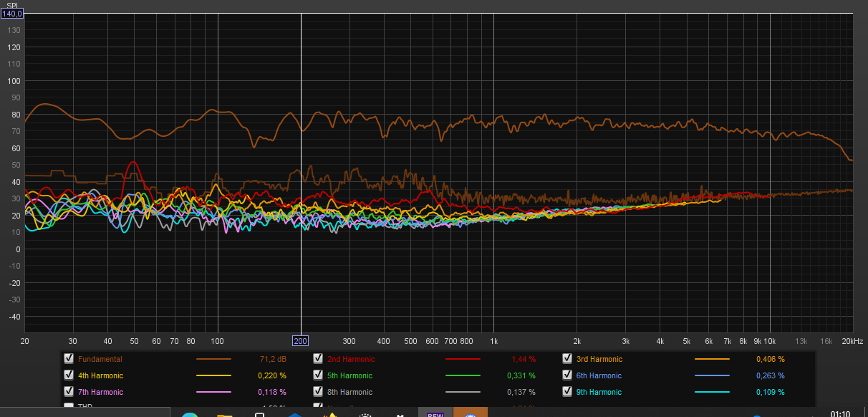This screenshot has height=417, width=868.
Task: Disable the 4th Harmonic trace checkbox
Action: click(69, 375)
